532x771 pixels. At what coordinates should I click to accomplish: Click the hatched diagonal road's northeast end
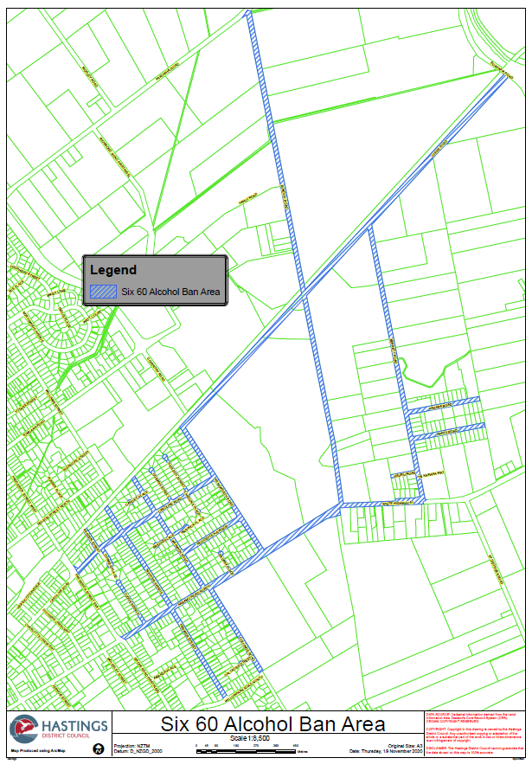(504, 76)
